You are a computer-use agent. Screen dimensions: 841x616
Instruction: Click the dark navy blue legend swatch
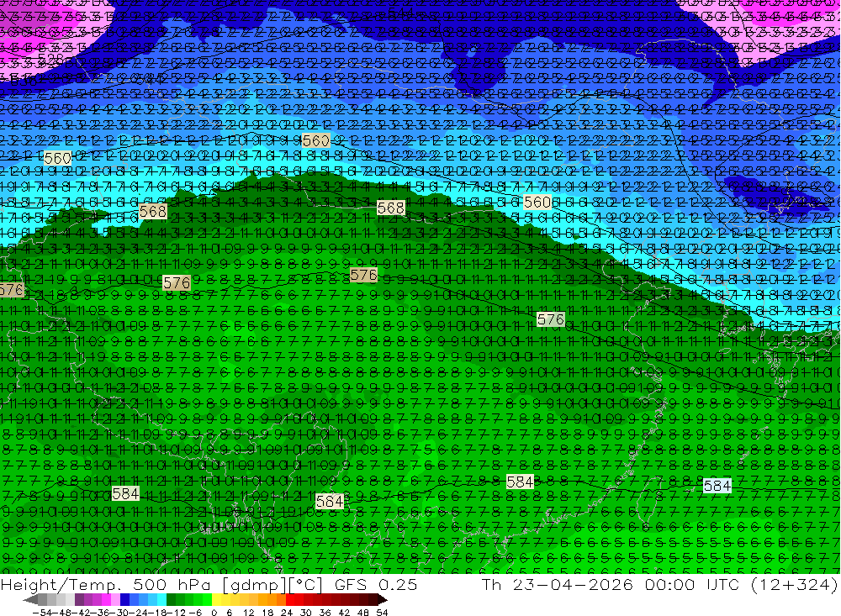coord(124,600)
